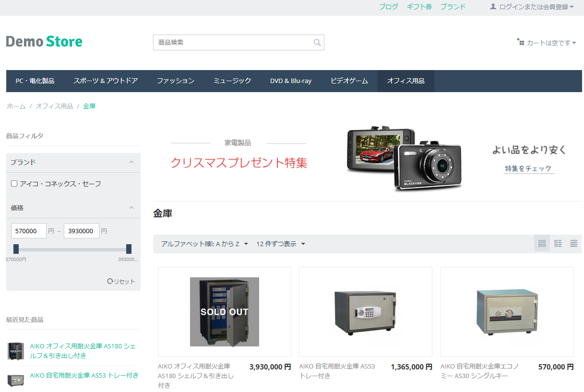Click the リセット reset filter icon

[110, 281]
